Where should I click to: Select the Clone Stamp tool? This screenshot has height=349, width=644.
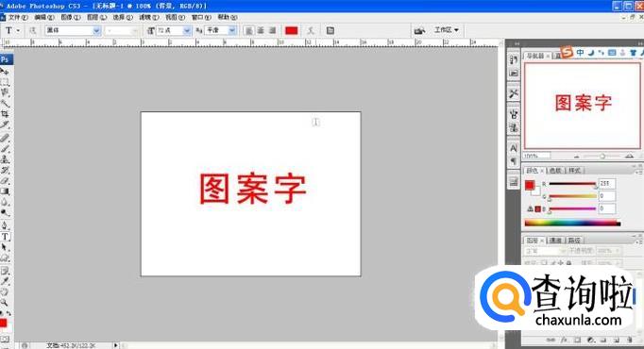pos(5,159)
